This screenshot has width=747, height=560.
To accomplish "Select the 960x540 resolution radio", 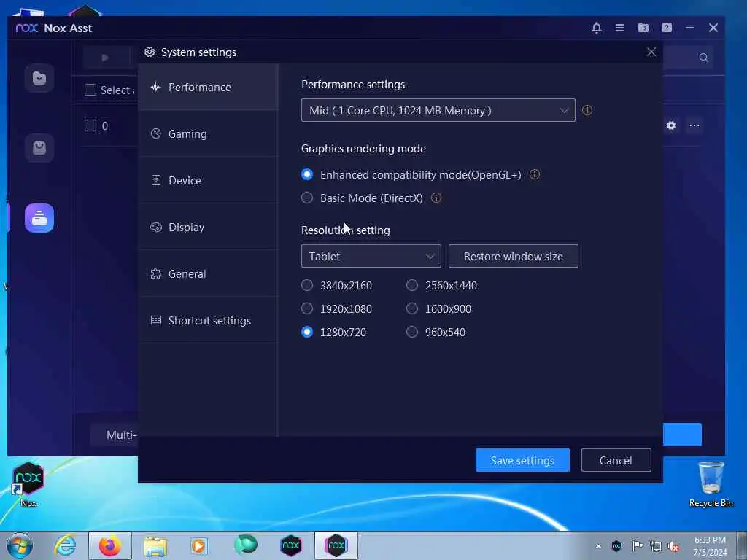I will coord(412,332).
